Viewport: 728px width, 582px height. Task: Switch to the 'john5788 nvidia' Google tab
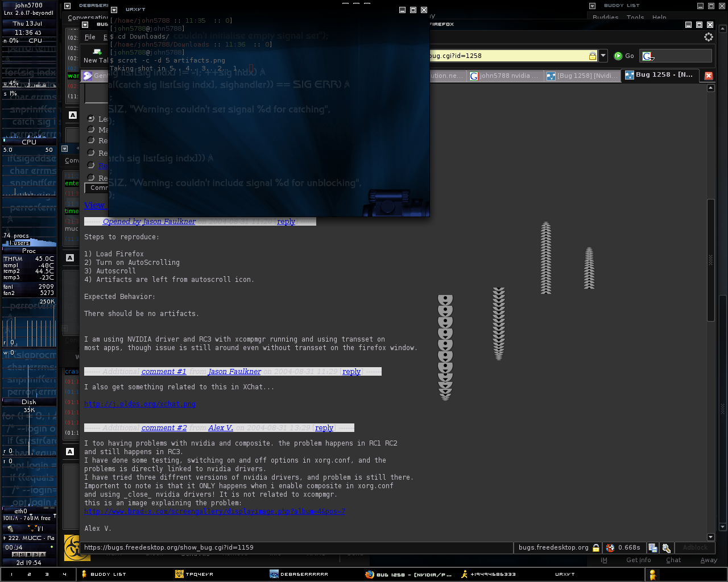click(x=504, y=76)
